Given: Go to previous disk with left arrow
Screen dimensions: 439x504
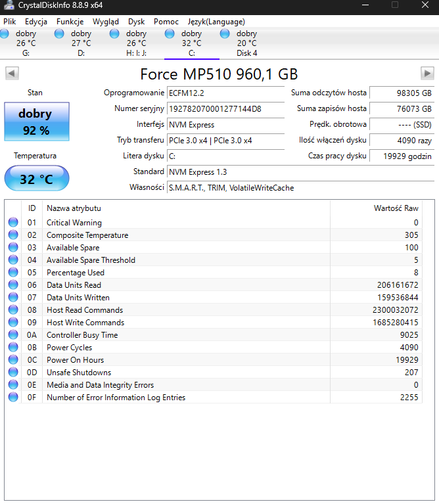Looking at the screenshot, I should pos(12,73).
